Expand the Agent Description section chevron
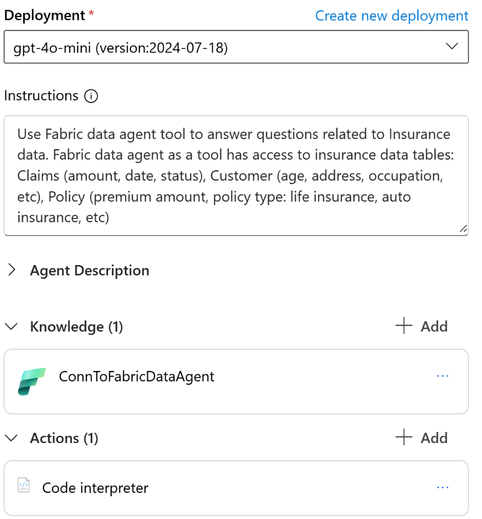This screenshot has width=482, height=519. [x=12, y=270]
